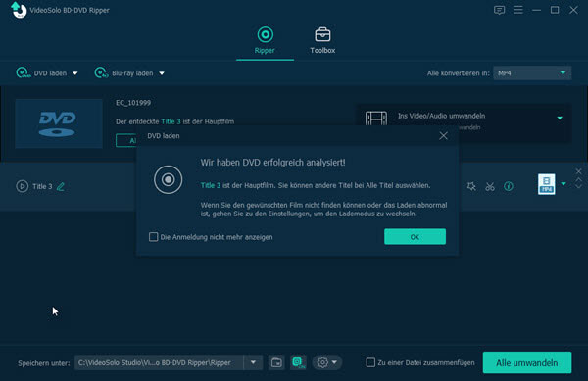Expand the DVD laden dropdown arrow
This screenshot has width=588, height=381.
coord(75,73)
